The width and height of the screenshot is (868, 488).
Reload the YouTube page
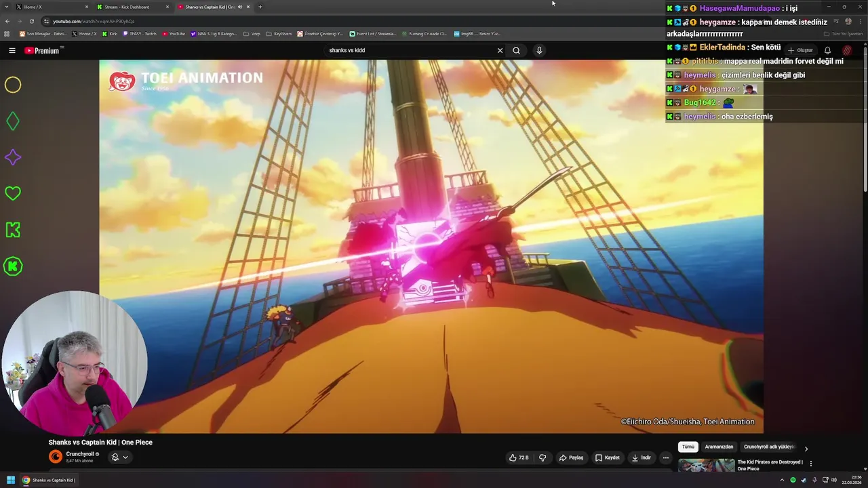click(x=31, y=21)
